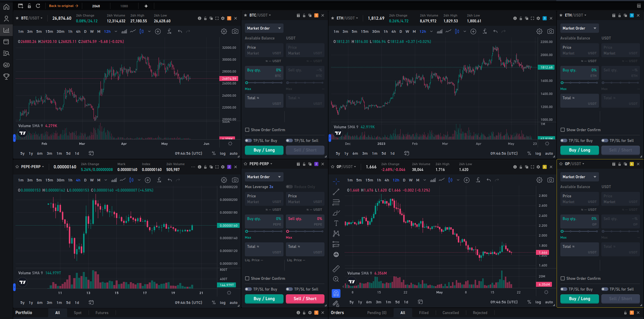
Task: Click buy quantity slider in OP panel
Action: 580,232
